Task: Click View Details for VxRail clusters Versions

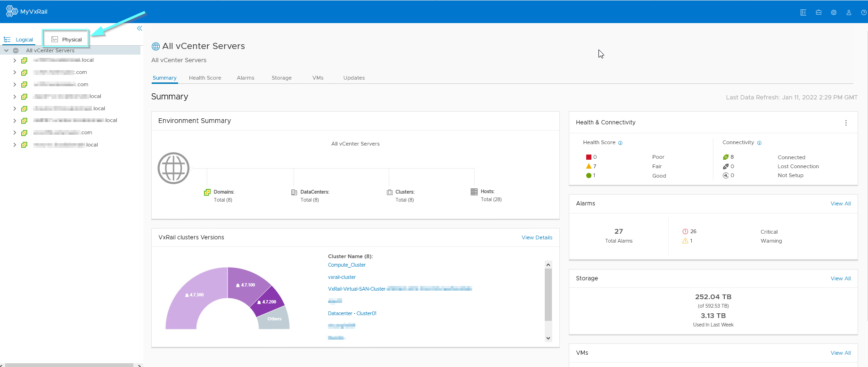Action: [537, 237]
